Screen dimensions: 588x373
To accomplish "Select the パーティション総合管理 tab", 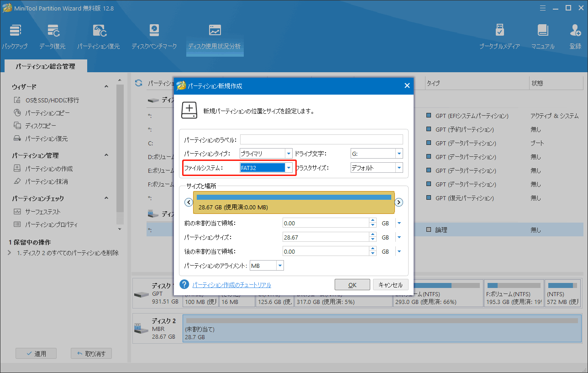I will coord(45,66).
